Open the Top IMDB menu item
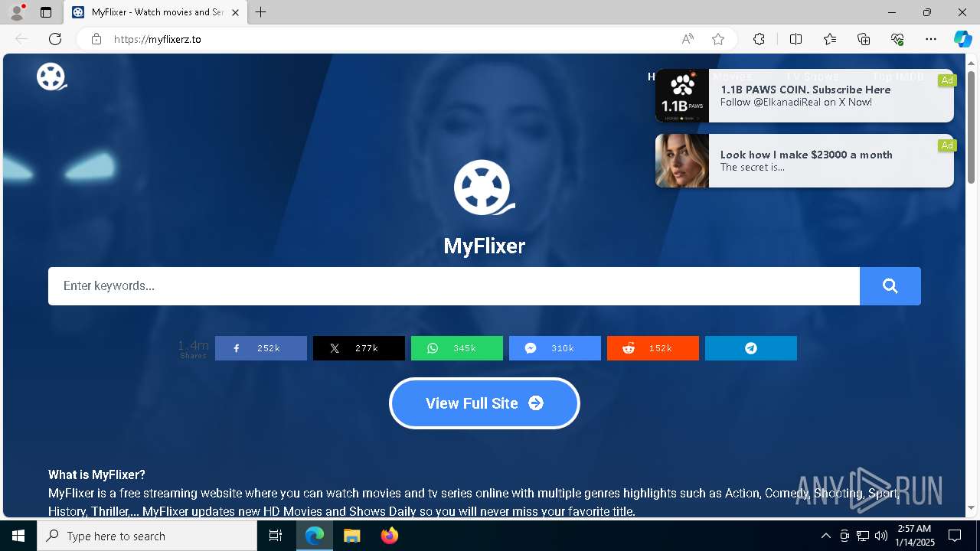 [898, 77]
